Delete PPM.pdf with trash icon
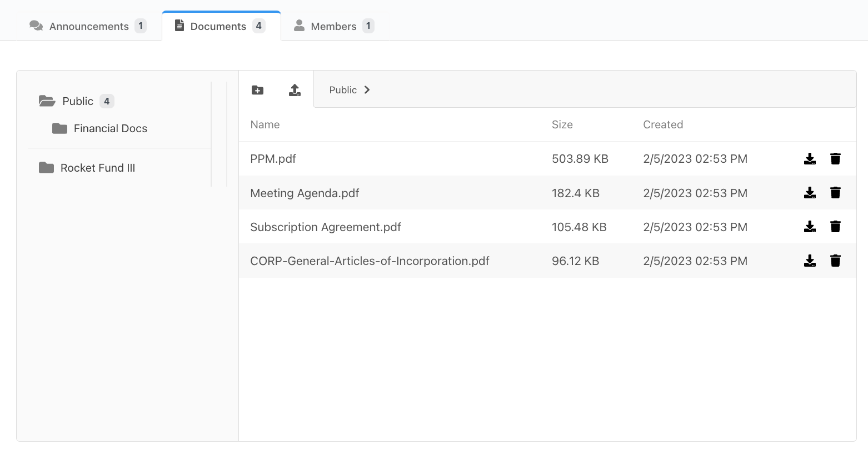The width and height of the screenshot is (868, 450). tap(835, 159)
